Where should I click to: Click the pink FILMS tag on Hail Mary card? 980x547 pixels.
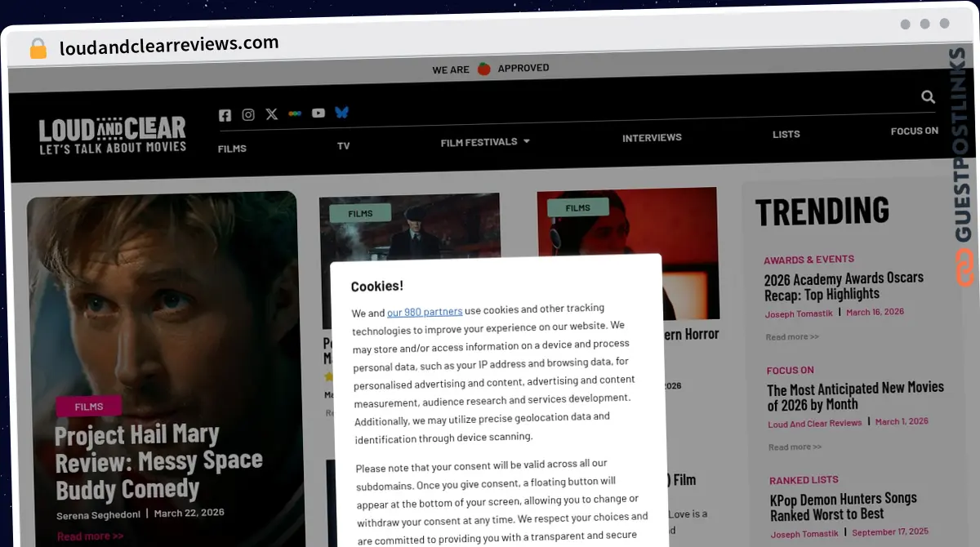click(89, 407)
